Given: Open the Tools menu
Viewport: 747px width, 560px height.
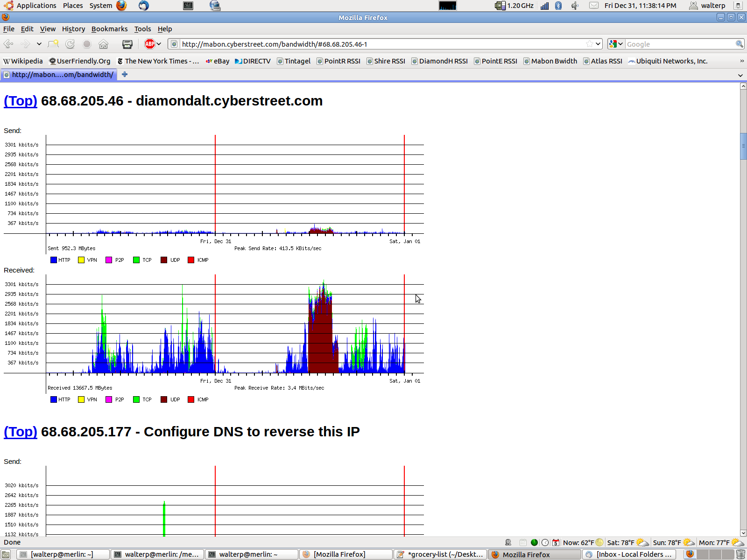Looking at the screenshot, I should [142, 29].
